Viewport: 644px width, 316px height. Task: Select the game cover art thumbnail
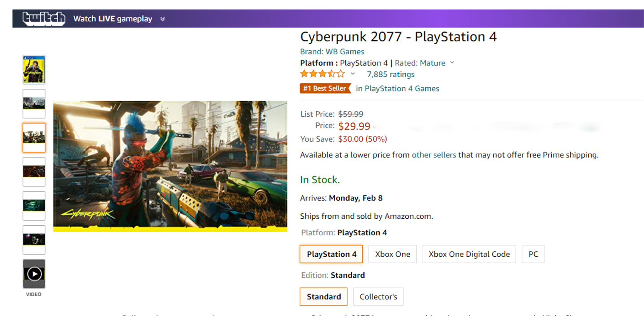(x=34, y=70)
